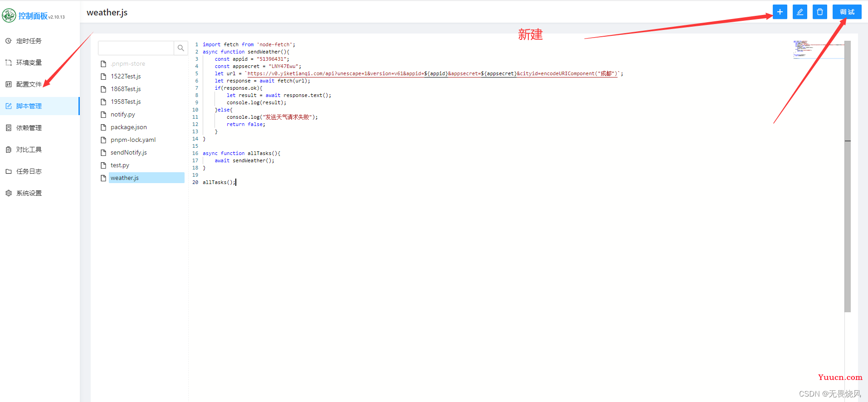The height and width of the screenshot is (402, 868).
Task: Open 环境变量 in the sidebar
Action: click(x=40, y=63)
